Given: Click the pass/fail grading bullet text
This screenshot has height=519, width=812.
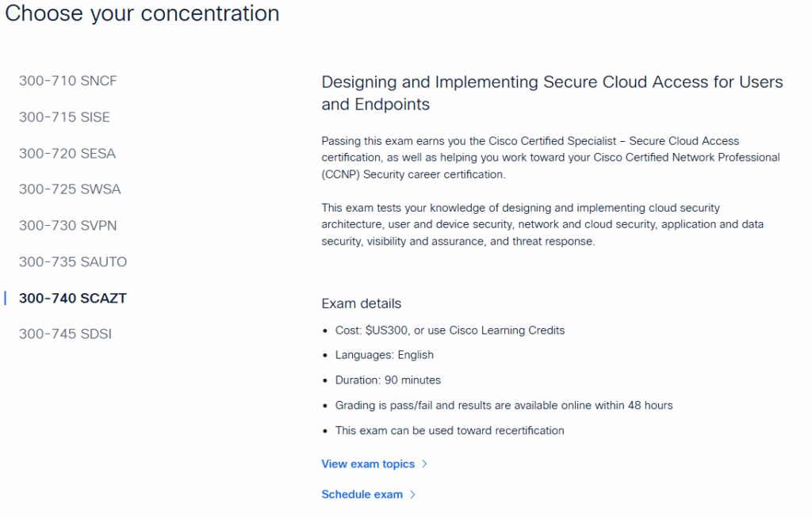Looking at the screenshot, I should pyautogui.click(x=504, y=406).
